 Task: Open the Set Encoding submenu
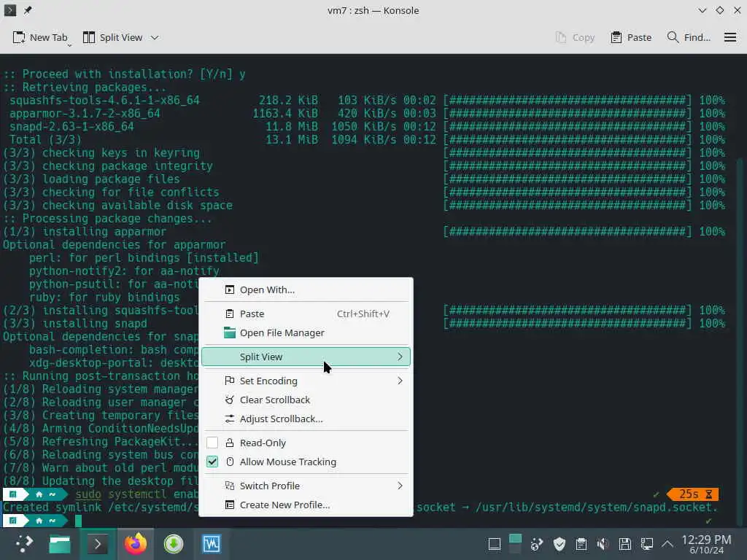[306, 381]
